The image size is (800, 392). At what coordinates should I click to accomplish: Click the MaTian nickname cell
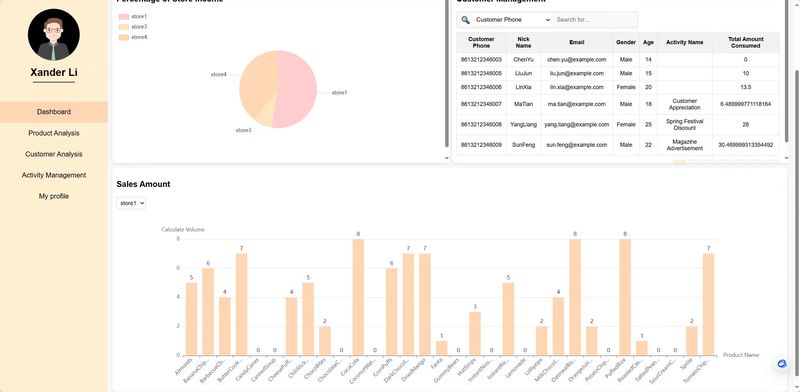[x=523, y=104]
